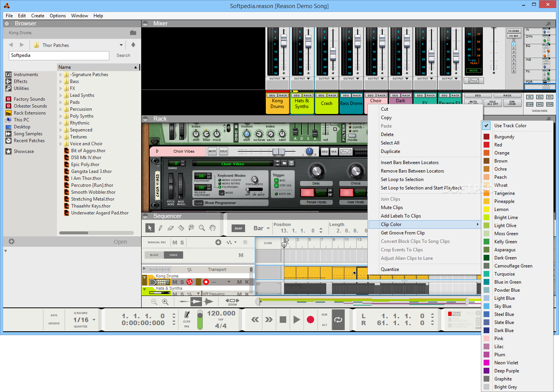Click the folder icon beside Kong Drums
Viewport: 559px width, 392px height.
pyautogui.click(x=133, y=33)
